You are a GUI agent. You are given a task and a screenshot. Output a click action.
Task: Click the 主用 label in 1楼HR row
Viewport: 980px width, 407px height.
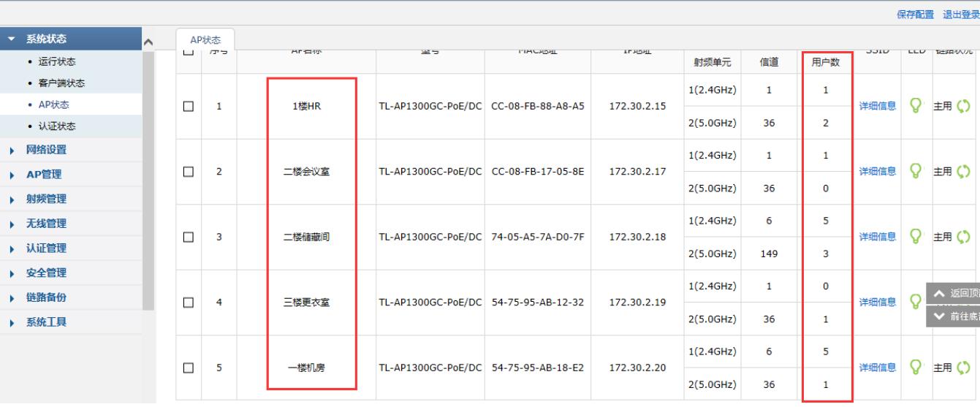(943, 107)
